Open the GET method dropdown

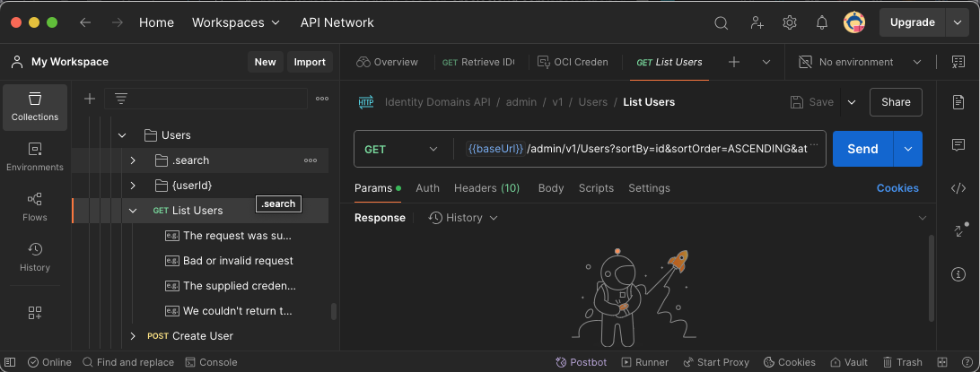(x=401, y=149)
